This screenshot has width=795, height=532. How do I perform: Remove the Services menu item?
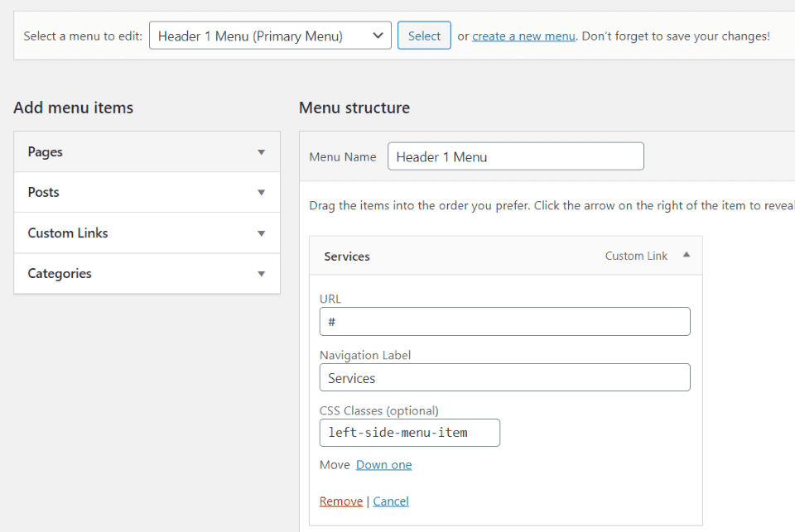coord(340,501)
